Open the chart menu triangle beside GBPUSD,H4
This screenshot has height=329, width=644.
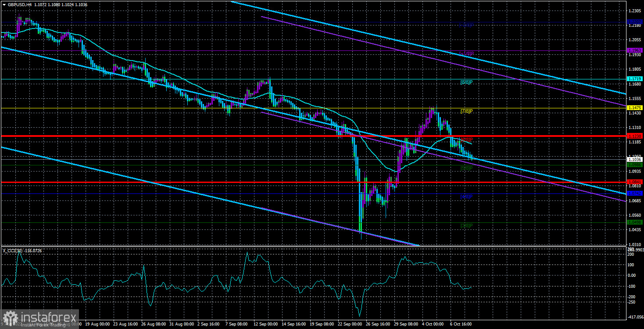[4, 4]
